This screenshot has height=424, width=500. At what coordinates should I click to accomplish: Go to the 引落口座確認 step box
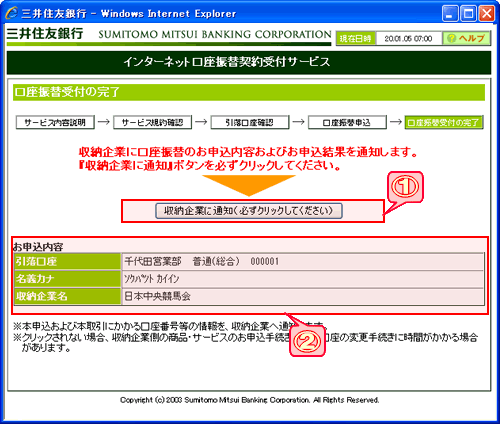coord(250,122)
